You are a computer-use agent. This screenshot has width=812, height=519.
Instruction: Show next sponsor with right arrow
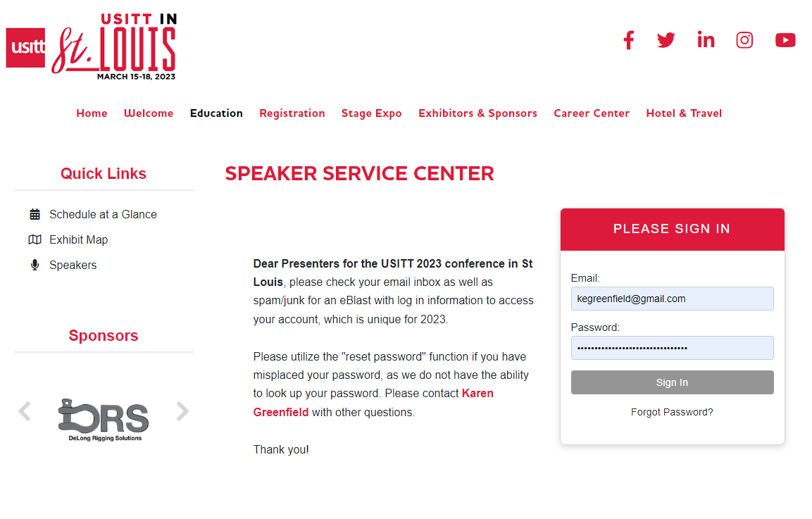(182, 411)
